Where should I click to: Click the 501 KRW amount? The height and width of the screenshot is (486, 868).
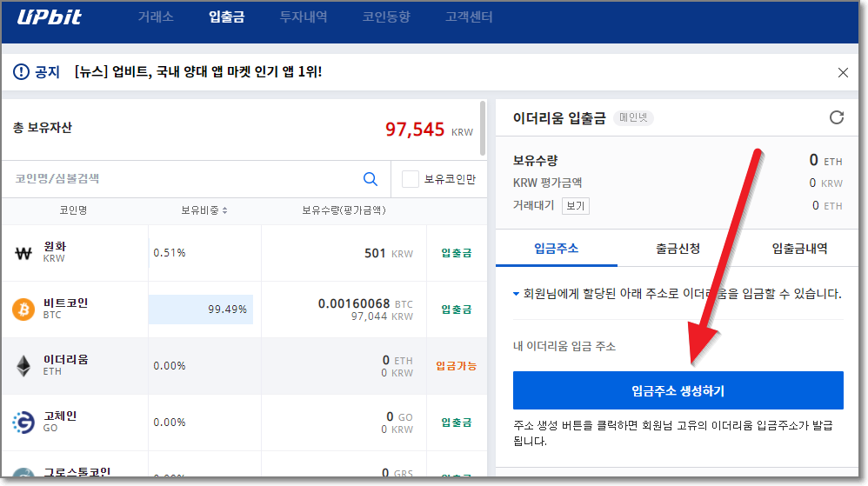(x=389, y=254)
